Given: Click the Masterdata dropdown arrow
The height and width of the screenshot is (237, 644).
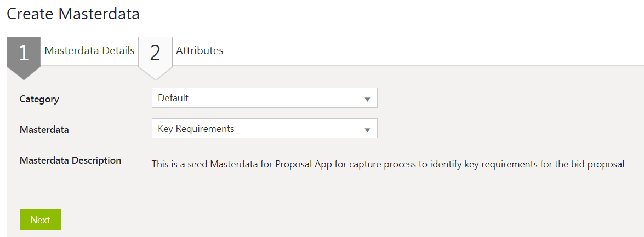Looking at the screenshot, I should pos(367,130).
